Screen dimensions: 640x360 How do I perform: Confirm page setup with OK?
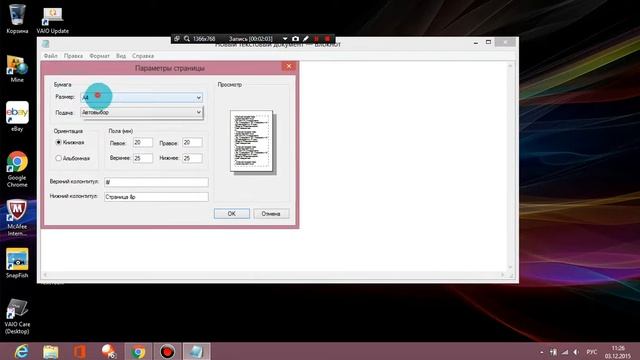click(x=231, y=213)
